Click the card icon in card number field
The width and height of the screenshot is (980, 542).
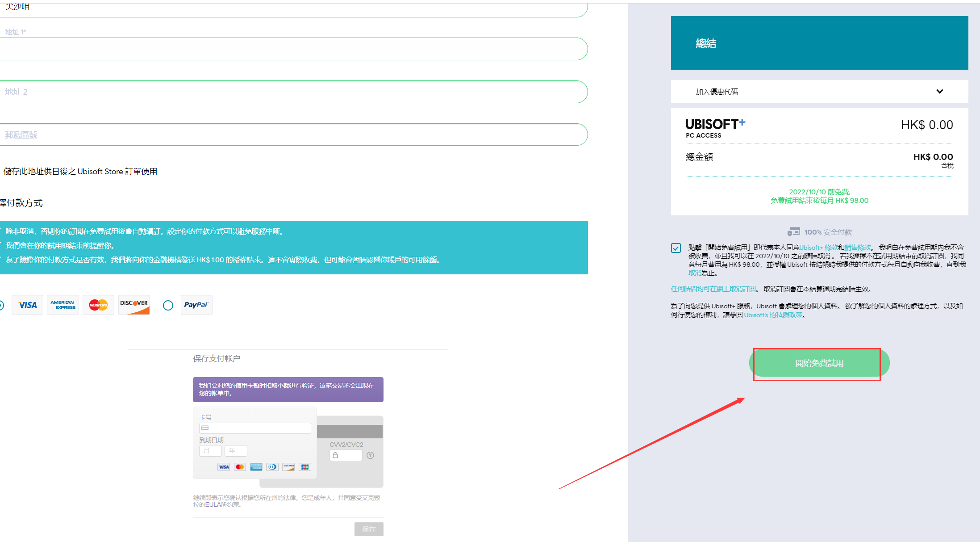[205, 428]
